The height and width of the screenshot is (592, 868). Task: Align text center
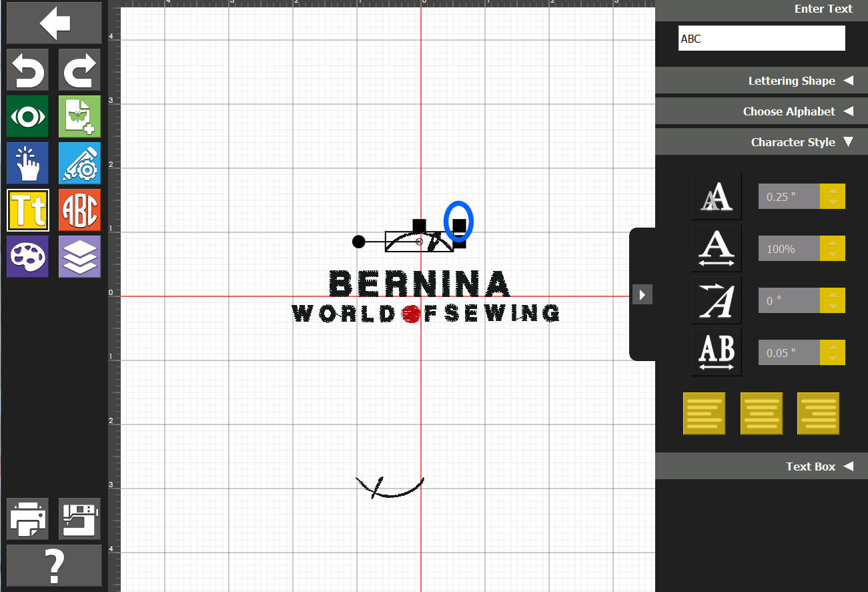761,414
